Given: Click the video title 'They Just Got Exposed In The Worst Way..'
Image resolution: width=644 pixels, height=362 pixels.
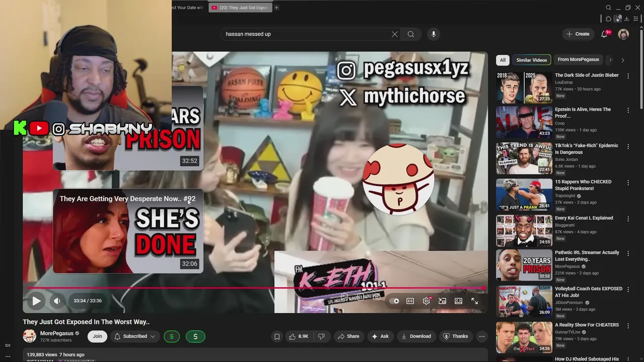Looking at the screenshot, I should click(86, 322).
